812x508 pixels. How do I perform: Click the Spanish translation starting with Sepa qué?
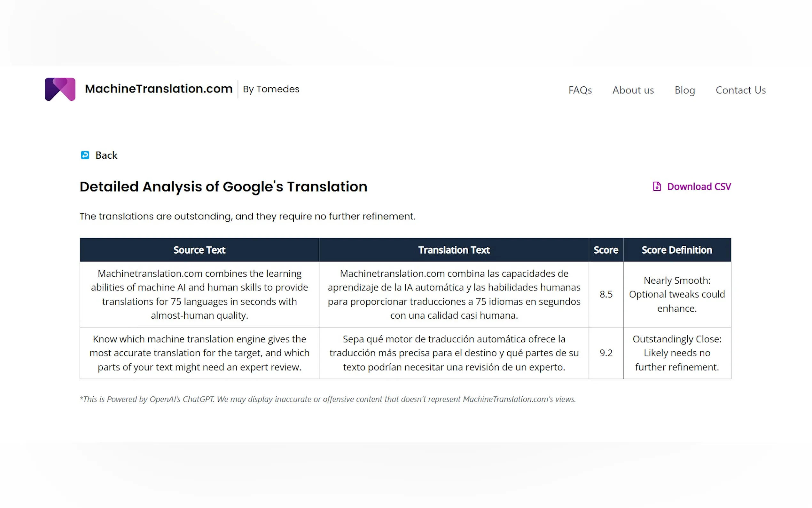(x=454, y=353)
